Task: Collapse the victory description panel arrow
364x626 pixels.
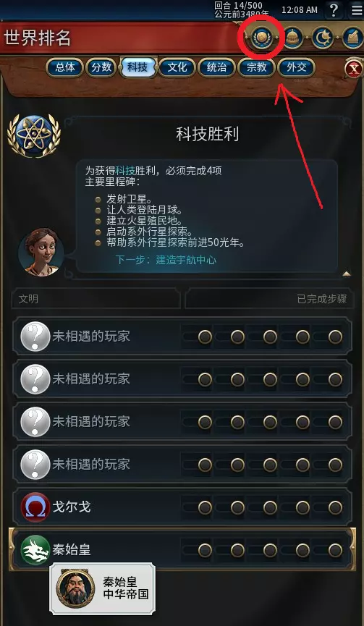Action: click(347, 274)
